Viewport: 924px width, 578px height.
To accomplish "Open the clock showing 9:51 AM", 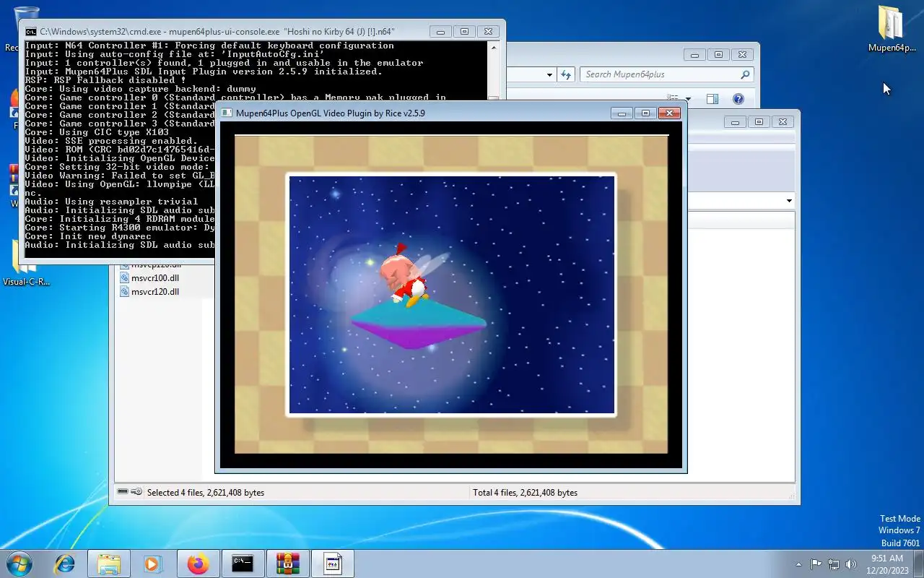I will pos(887,564).
